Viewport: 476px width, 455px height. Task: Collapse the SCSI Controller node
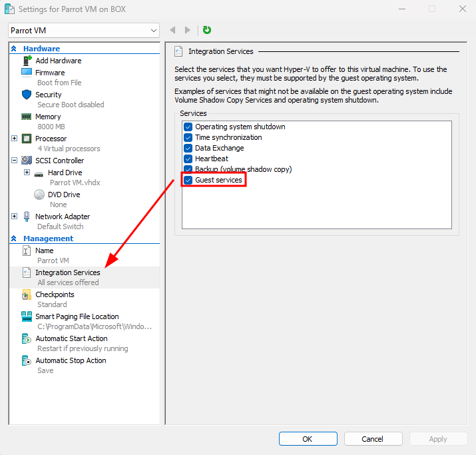coord(14,160)
